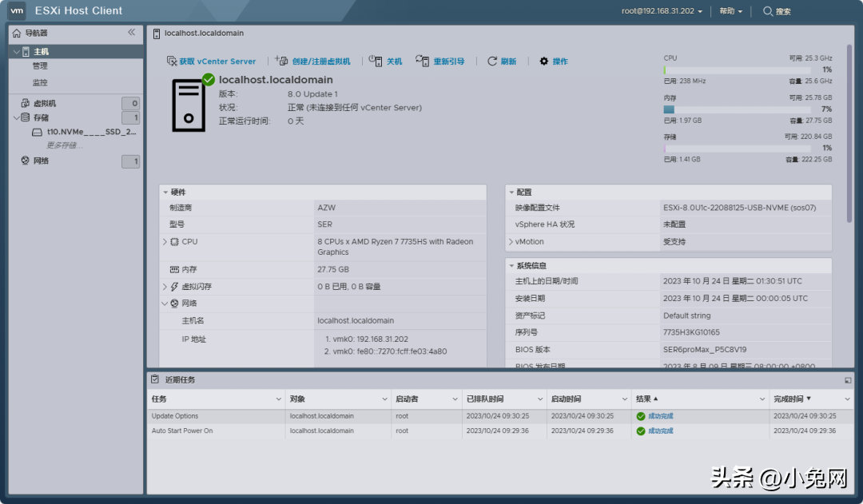Click 创建/注册虚拟机 button
Viewport: 863px width, 504px height.
(312, 61)
